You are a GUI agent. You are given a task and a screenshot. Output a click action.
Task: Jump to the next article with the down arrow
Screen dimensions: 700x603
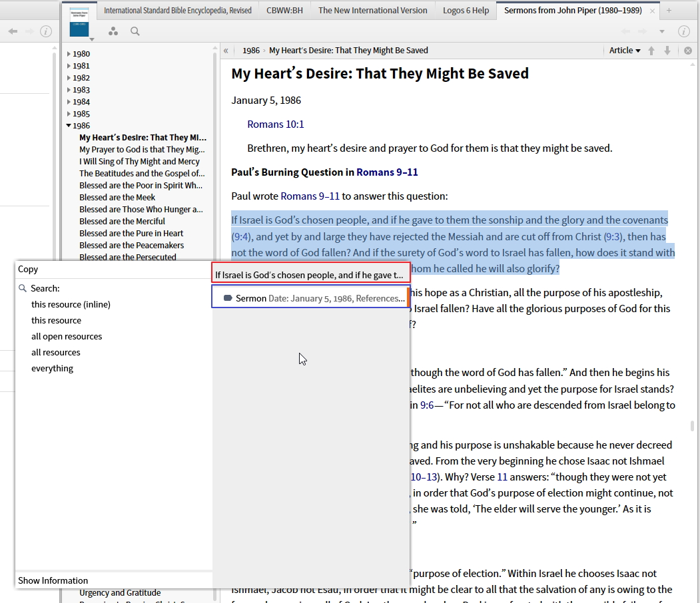click(x=667, y=51)
